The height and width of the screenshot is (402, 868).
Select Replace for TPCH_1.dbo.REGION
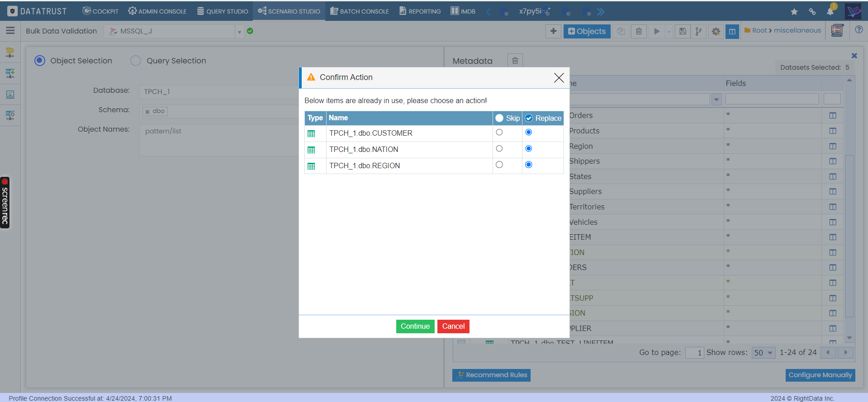528,165
